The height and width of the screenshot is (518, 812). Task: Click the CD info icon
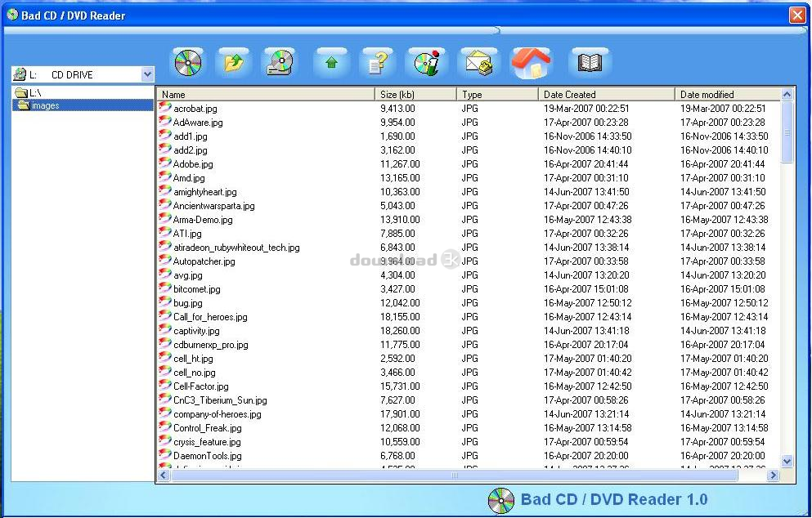[x=427, y=63]
